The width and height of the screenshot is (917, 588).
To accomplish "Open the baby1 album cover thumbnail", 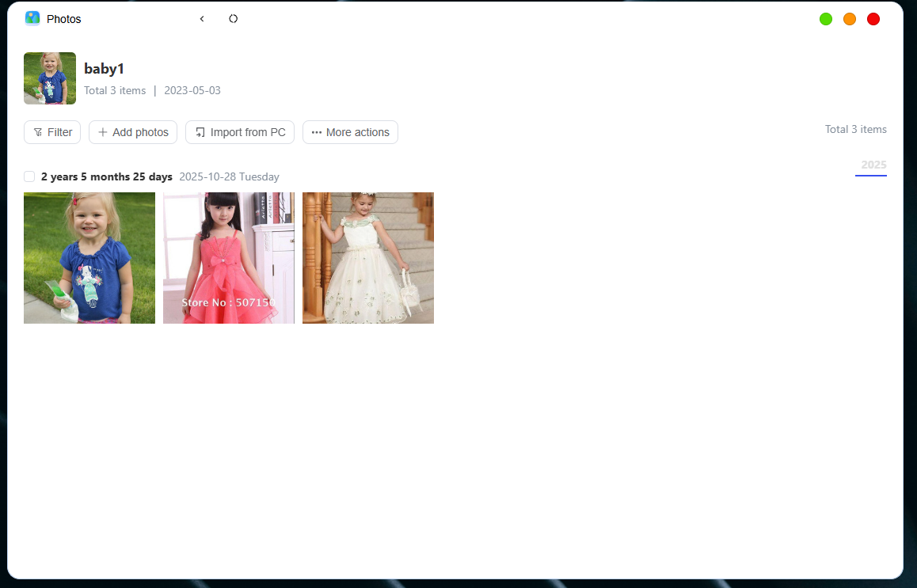I will pos(50,78).
